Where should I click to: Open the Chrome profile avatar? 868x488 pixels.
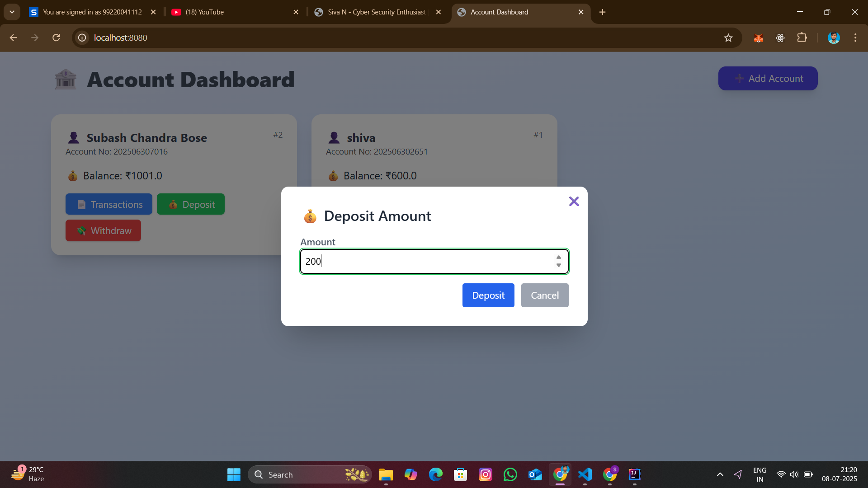[834, 38]
